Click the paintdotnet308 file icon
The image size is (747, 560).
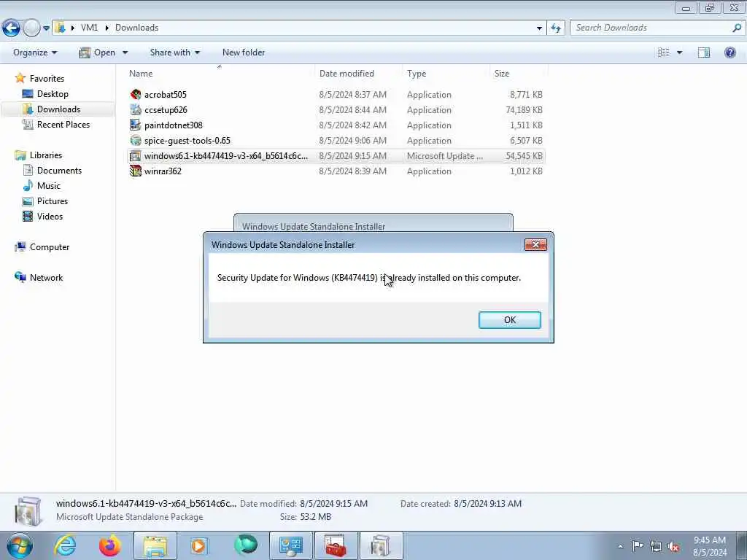(136, 125)
